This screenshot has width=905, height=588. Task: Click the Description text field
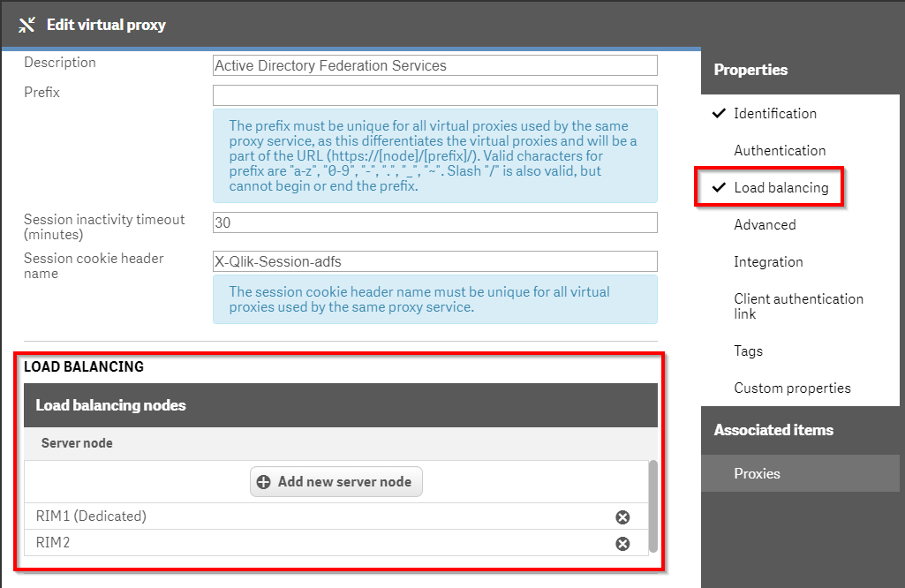coord(434,65)
